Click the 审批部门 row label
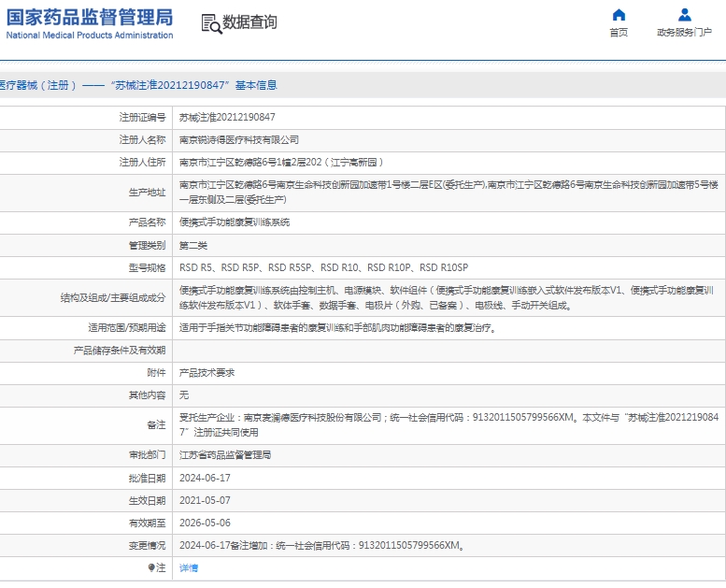The image size is (726, 588). coord(147,455)
